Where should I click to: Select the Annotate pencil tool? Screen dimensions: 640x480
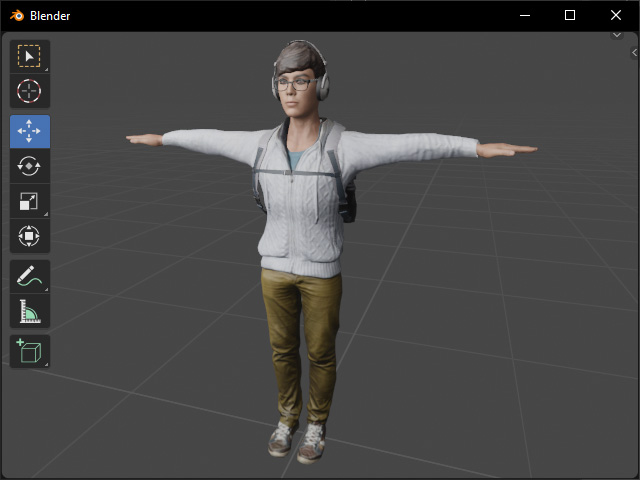tap(30, 276)
